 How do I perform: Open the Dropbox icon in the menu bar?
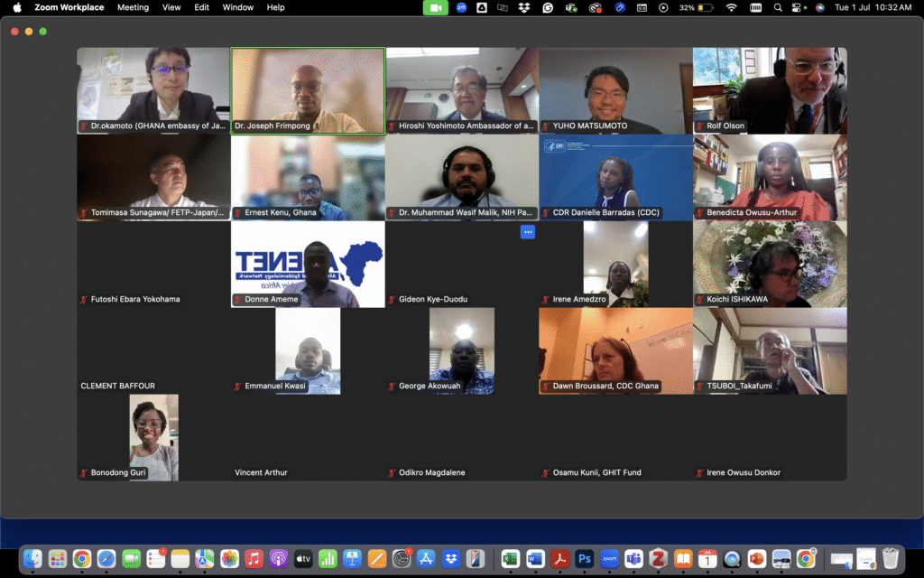pyautogui.click(x=525, y=7)
